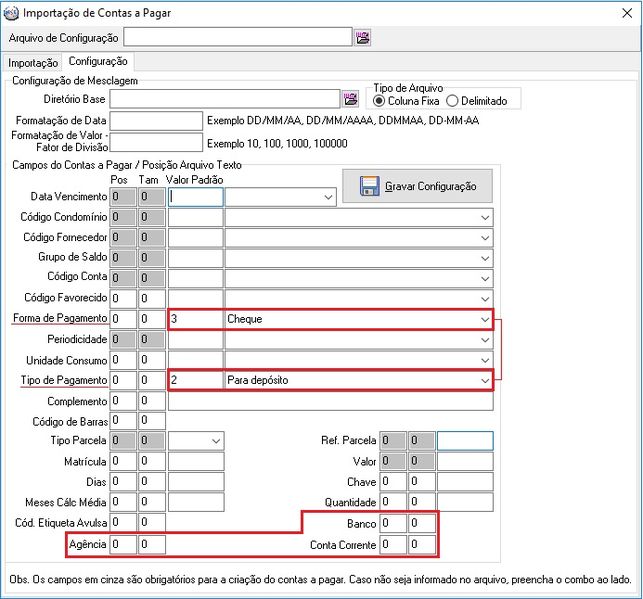Switch to the Configuração tab
Viewport: 643px width, 599px height.
tap(97, 62)
